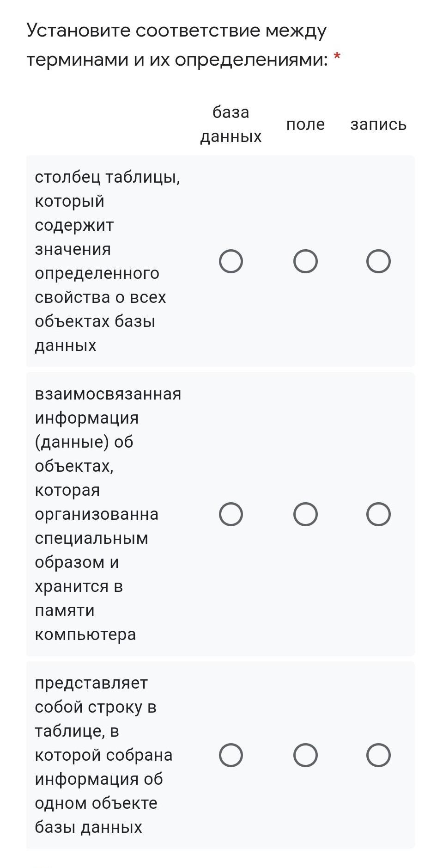Choose 'база данных' for the взаимосвязанная информация row
Screen dimensions: 437x868
pyautogui.click(x=231, y=514)
